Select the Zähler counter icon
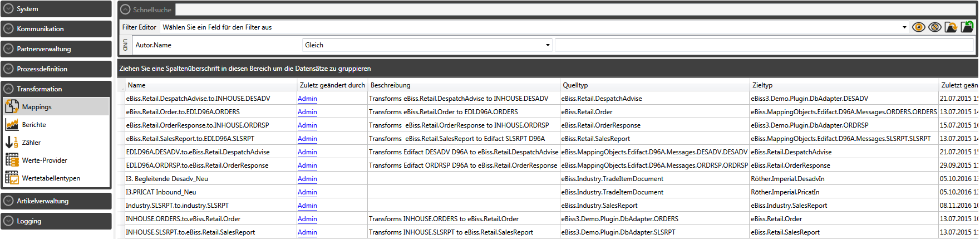 tap(12, 142)
